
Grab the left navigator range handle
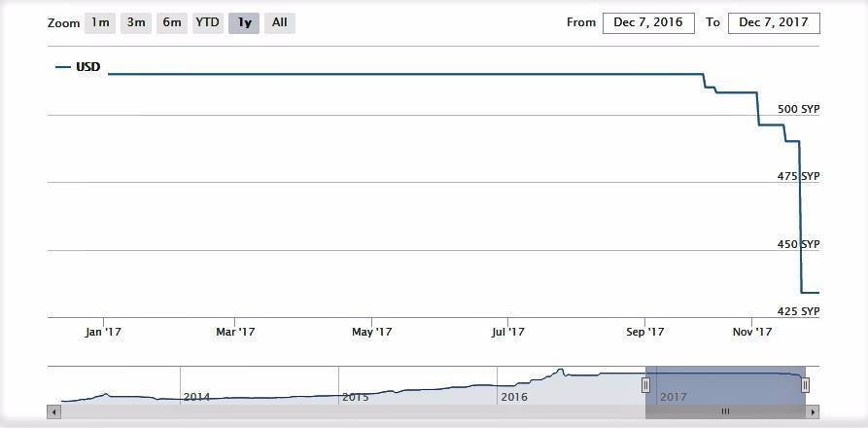click(645, 385)
